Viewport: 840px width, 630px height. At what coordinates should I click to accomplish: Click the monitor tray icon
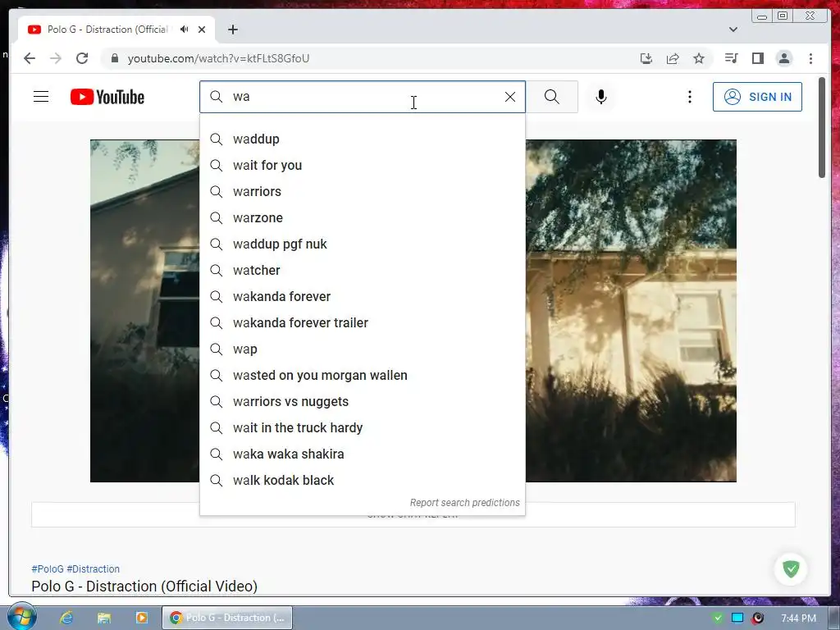[737, 618]
